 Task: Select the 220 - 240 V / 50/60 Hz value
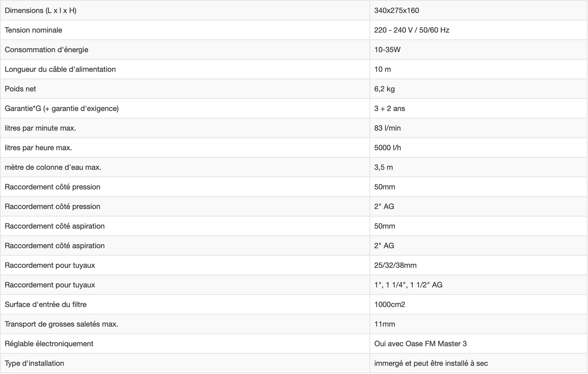click(x=411, y=30)
